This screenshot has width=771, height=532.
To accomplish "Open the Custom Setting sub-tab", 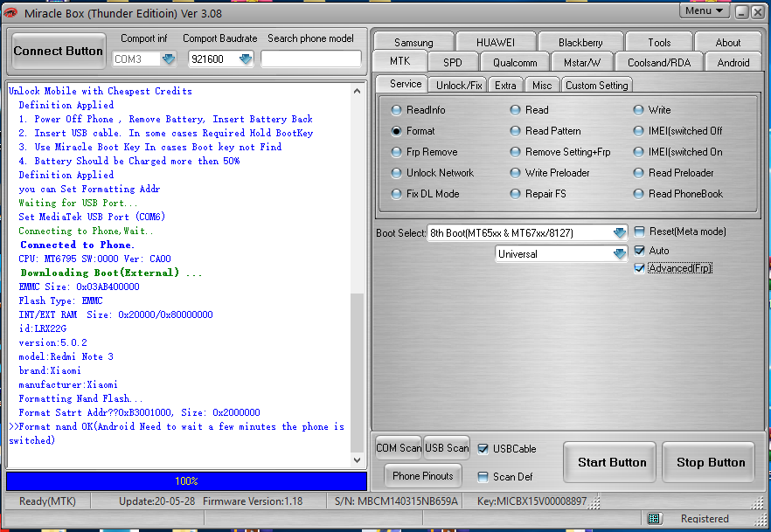I will (596, 86).
